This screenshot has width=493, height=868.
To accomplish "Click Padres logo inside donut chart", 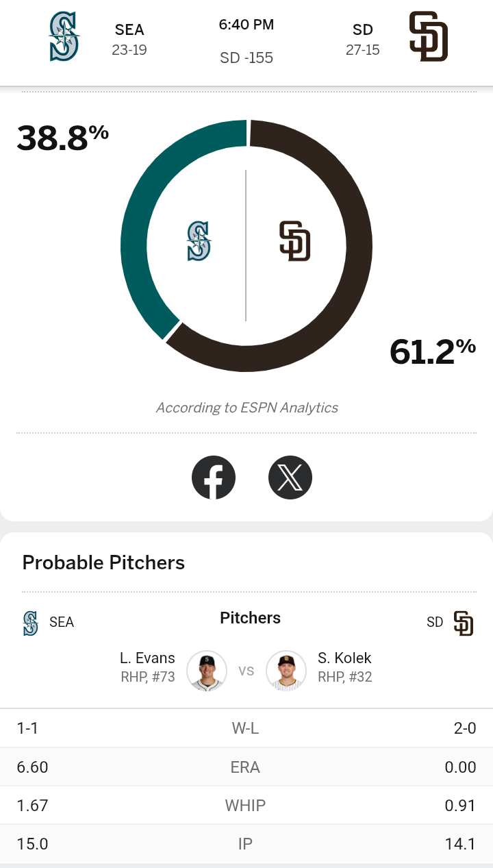I will point(295,241).
